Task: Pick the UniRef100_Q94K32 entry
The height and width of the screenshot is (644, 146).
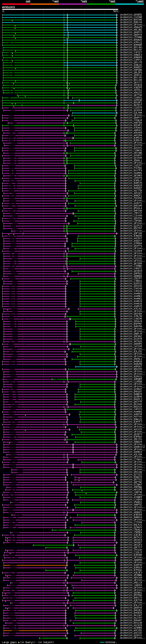Action: 131,75
